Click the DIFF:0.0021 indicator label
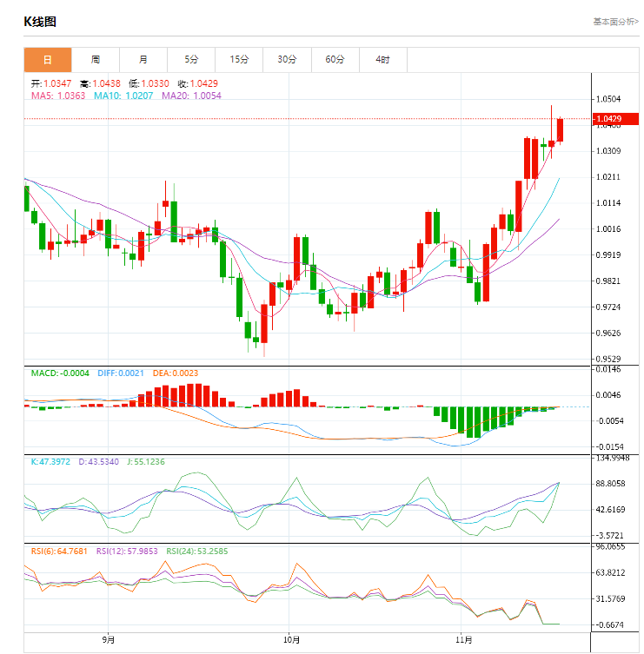This screenshot has width=644, height=654. tap(121, 373)
